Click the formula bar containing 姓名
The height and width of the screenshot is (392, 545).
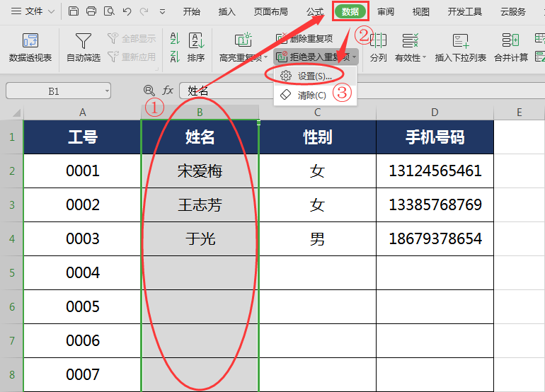(362, 91)
